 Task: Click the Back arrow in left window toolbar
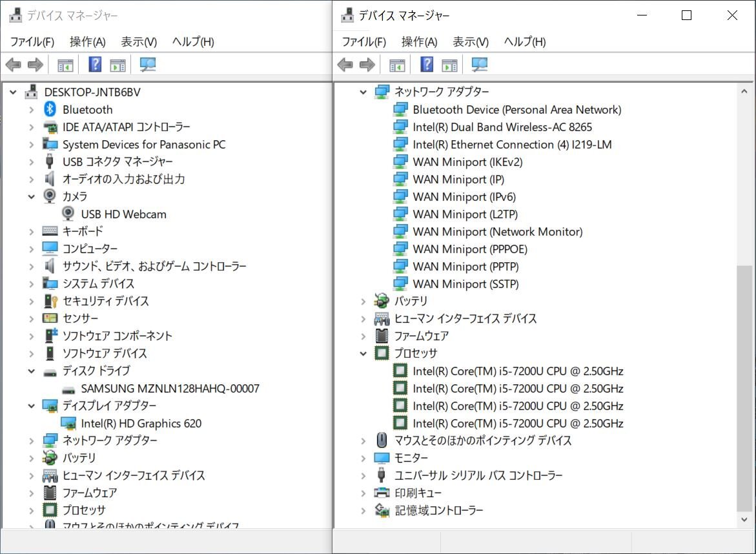13,64
